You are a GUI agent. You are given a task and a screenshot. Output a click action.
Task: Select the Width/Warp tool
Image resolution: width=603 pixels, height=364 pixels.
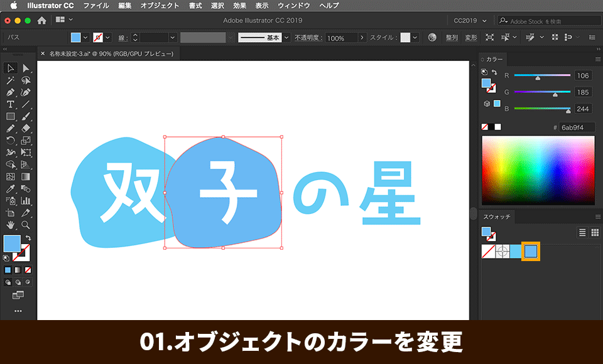(11, 153)
